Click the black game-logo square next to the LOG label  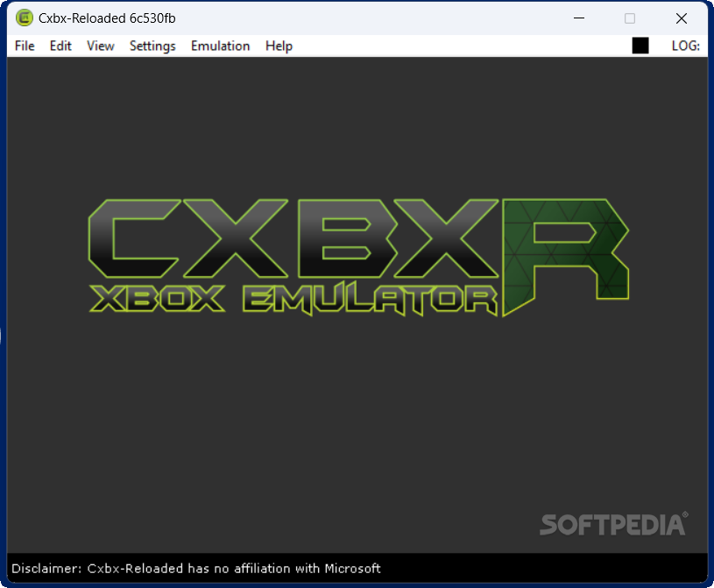tap(640, 46)
